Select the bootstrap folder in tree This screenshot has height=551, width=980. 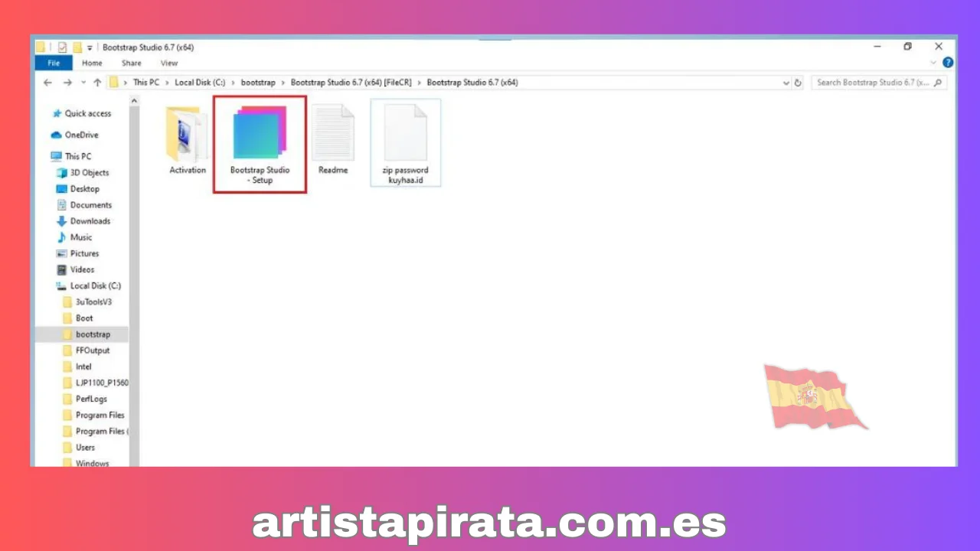(x=82, y=334)
